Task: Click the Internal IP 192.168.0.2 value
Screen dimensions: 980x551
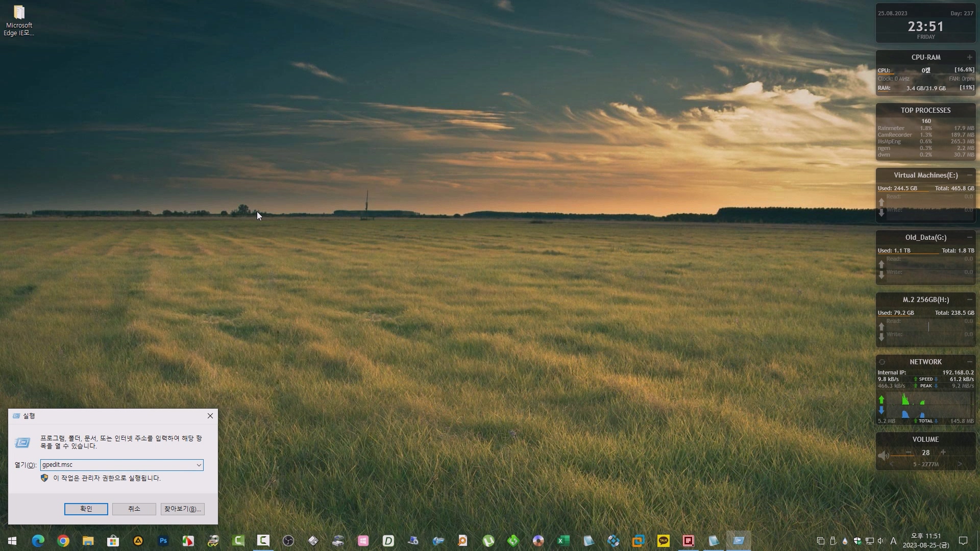Action: 958,372
